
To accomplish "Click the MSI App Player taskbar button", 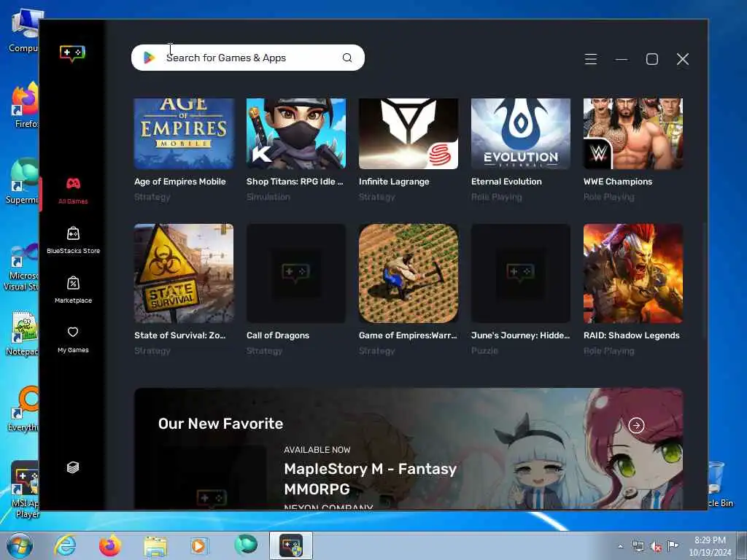I will click(x=290, y=545).
